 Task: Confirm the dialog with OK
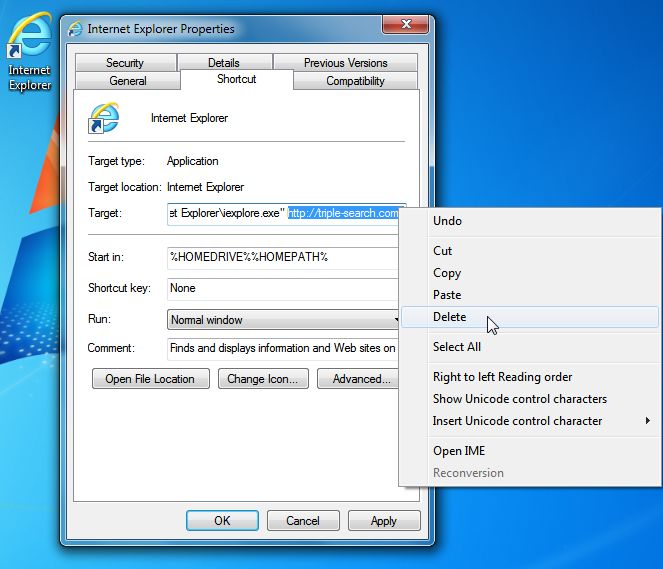[x=222, y=520]
